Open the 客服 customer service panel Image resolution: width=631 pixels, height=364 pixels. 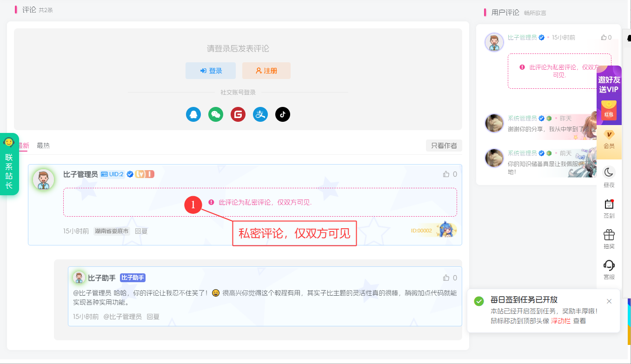tap(609, 267)
